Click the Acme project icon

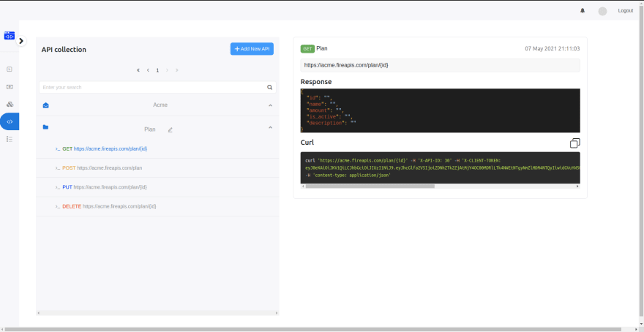click(45, 105)
